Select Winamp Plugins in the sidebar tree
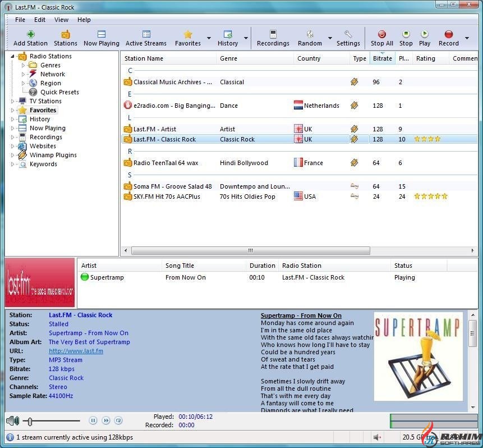The height and width of the screenshot is (448, 483). pyautogui.click(x=53, y=155)
